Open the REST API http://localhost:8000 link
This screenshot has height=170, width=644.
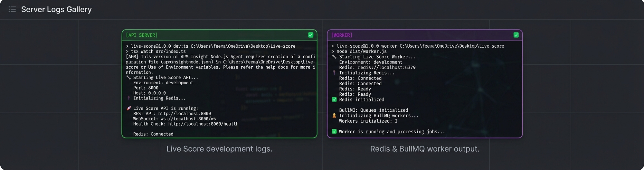[x=184, y=114]
